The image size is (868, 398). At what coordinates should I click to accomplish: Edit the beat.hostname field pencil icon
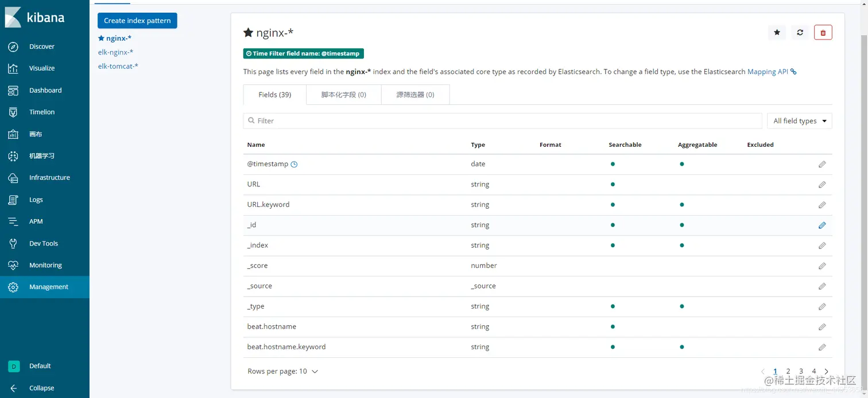[822, 327]
